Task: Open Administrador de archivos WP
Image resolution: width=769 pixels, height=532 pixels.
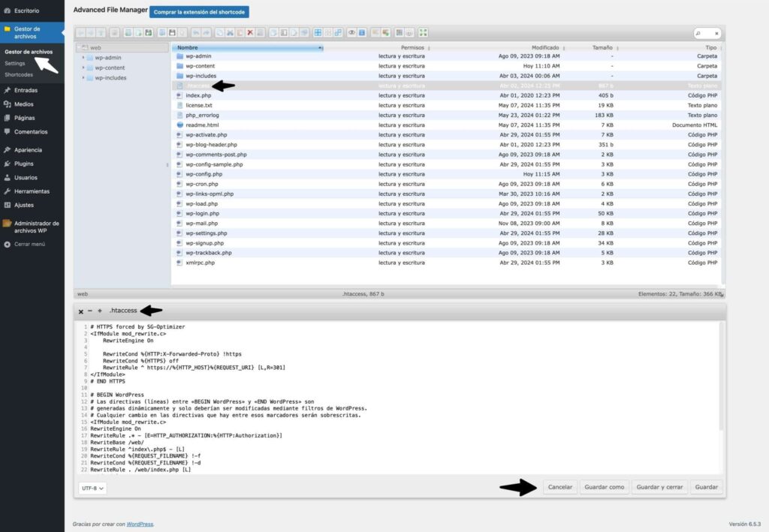Action: tap(32, 227)
